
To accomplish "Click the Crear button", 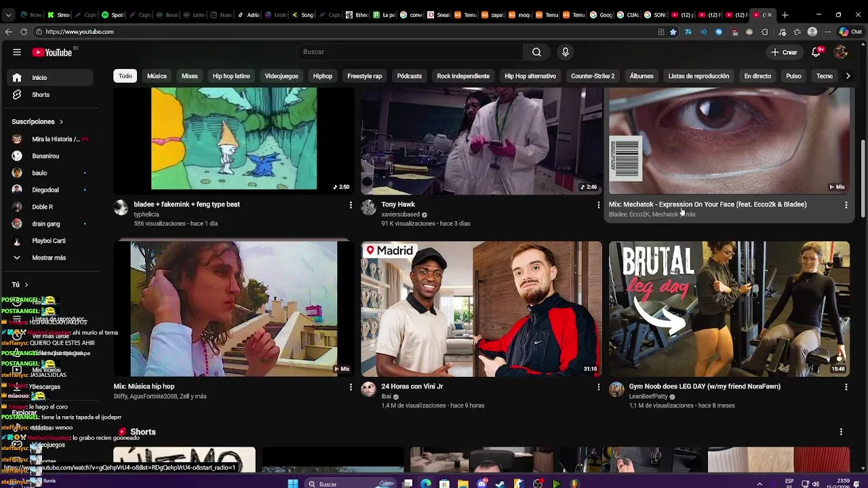I will click(784, 52).
